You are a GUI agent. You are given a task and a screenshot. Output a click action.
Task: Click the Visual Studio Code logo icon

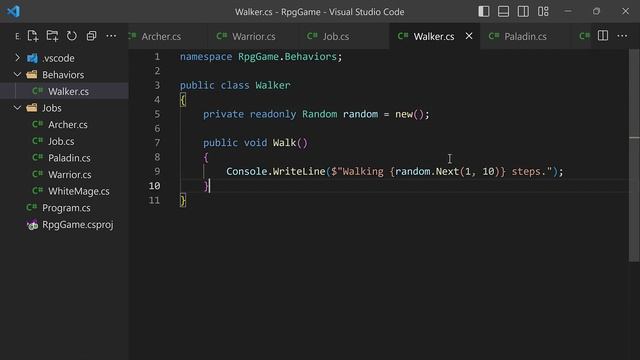coord(13,11)
